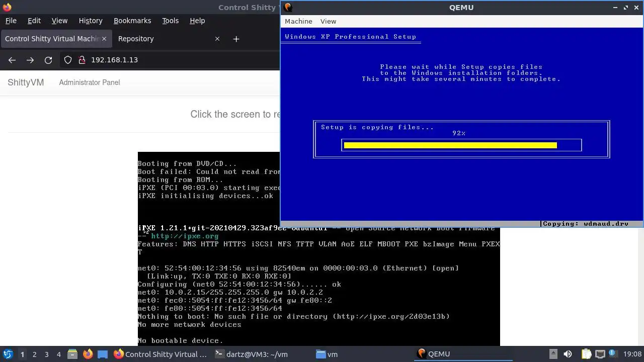Switch to workspace 3
This screenshot has height=362, width=644.
point(46,354)
